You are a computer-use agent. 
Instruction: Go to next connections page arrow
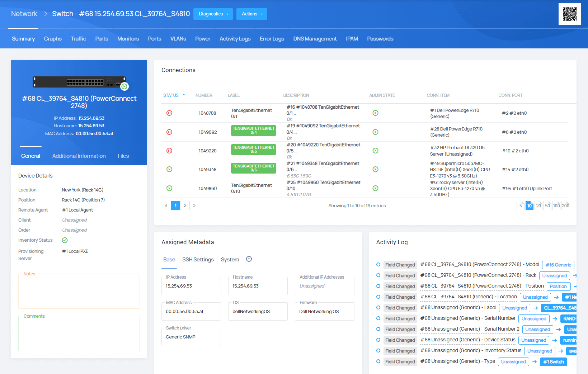click(194, 206)
